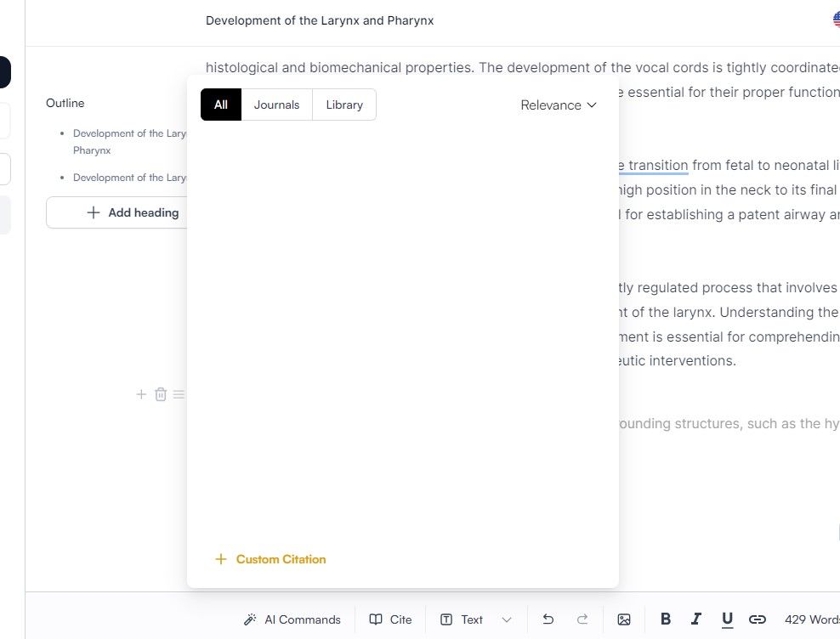This screenshot has height=639, width=840.
Task: Select the All citations tab
Action: tap(221, 105)
